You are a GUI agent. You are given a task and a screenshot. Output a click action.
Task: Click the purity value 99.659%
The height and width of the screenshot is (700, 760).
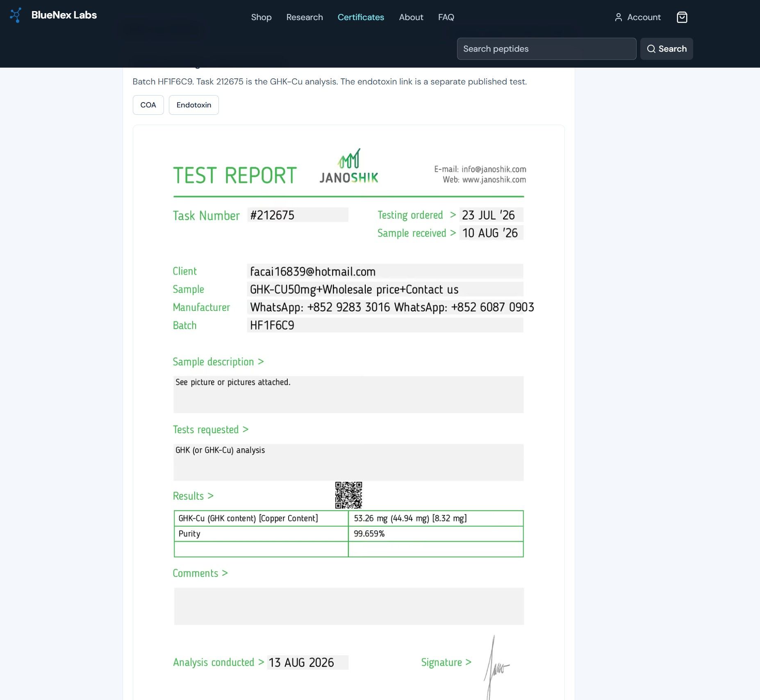369,534
